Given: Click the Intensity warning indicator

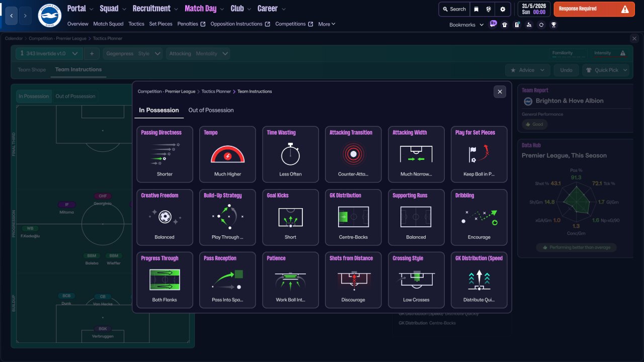Looking at the screenshot, I should 610,53.
